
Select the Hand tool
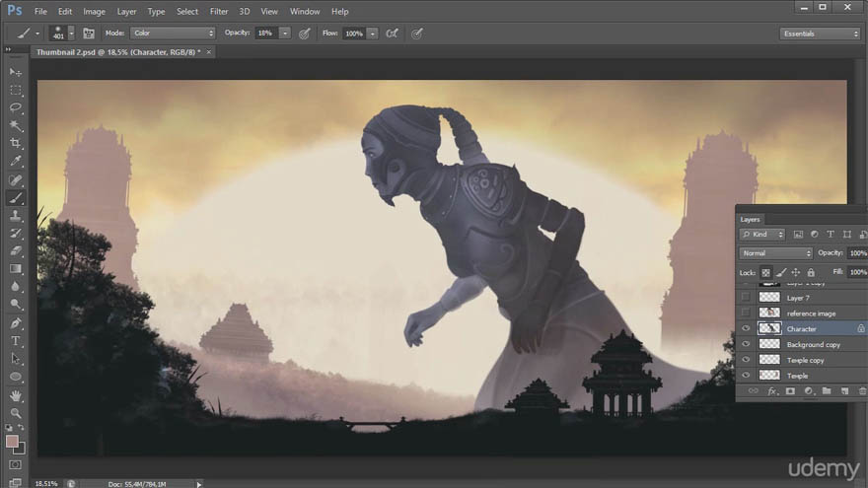[16, 395]
